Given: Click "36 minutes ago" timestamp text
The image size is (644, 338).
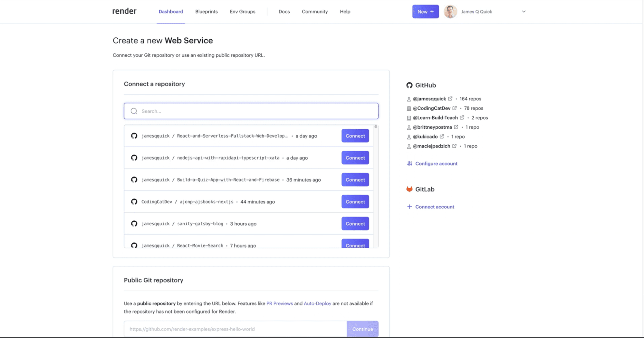Looking at the screenshot, I should coord(303,180).
